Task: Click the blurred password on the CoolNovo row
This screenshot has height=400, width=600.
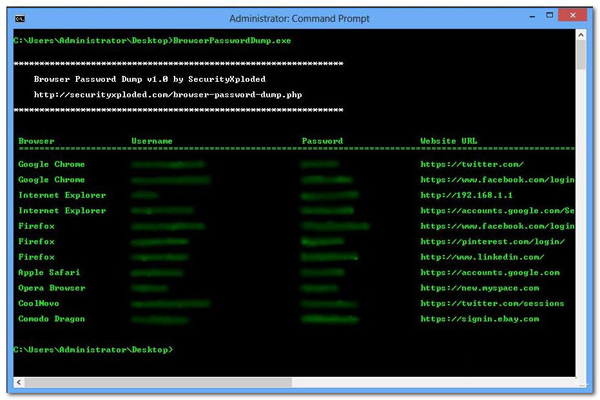Action: coord(329,304)
